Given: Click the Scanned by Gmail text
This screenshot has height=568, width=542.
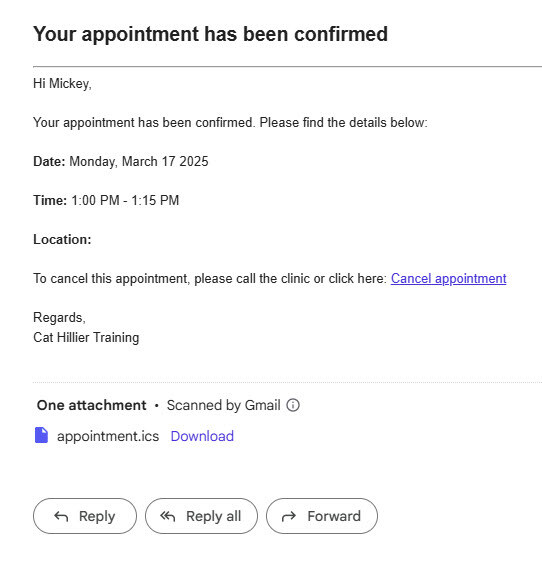Looking at the screenshot, I should point(224,405).
